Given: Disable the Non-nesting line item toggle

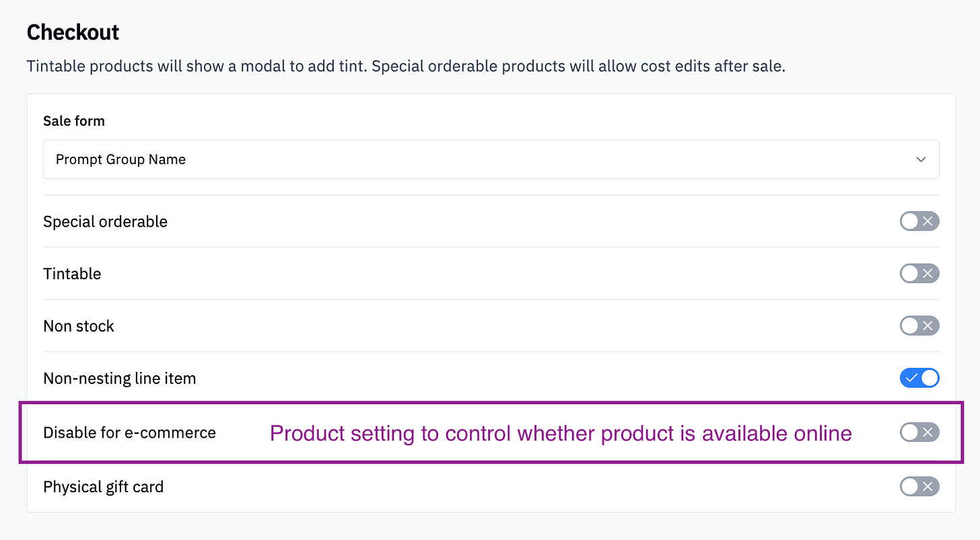Looking at the screenshot, I should [x=919, y=378].
